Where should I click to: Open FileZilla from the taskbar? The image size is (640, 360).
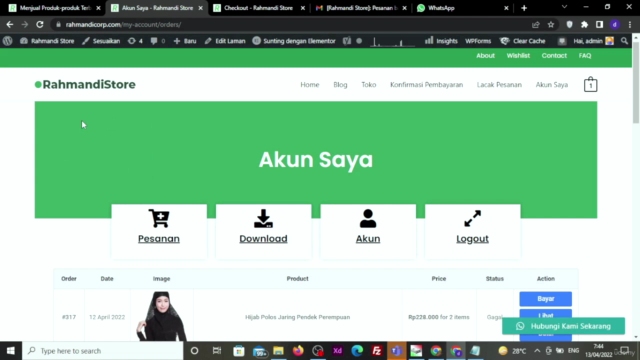coord(377,351)
